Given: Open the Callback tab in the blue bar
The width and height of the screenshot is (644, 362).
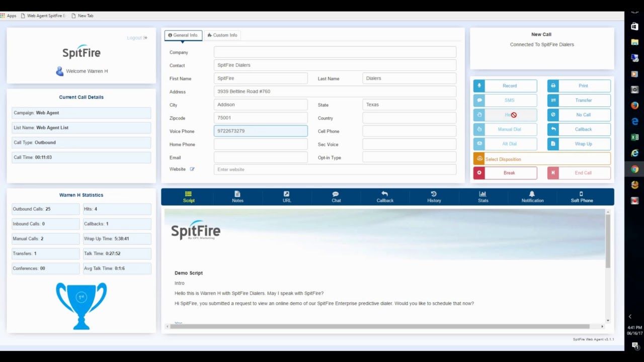Looking at the screenshot, I should (x=385, y=197).
